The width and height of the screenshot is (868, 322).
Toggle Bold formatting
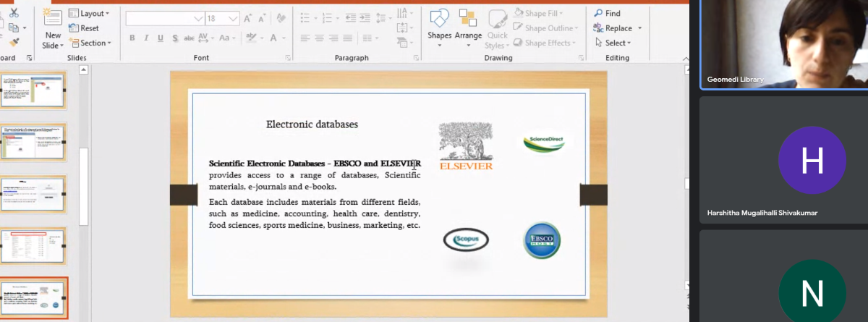(x=132, y=38)
